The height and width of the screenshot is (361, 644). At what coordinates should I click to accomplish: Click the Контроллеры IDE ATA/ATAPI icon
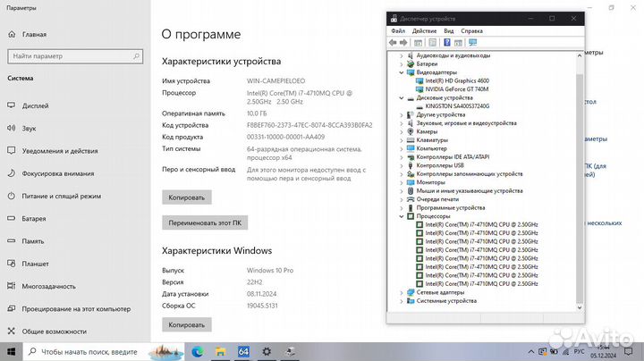pos(411,157)
